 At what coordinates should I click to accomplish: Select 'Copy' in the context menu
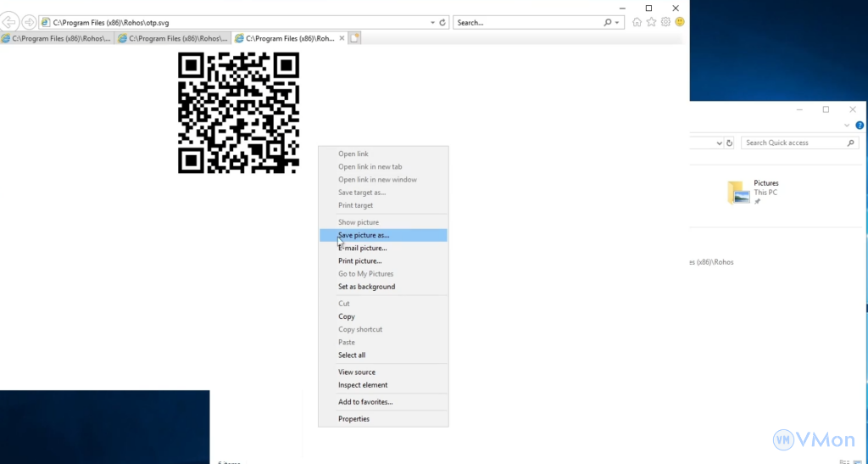[x=383, y=316]
